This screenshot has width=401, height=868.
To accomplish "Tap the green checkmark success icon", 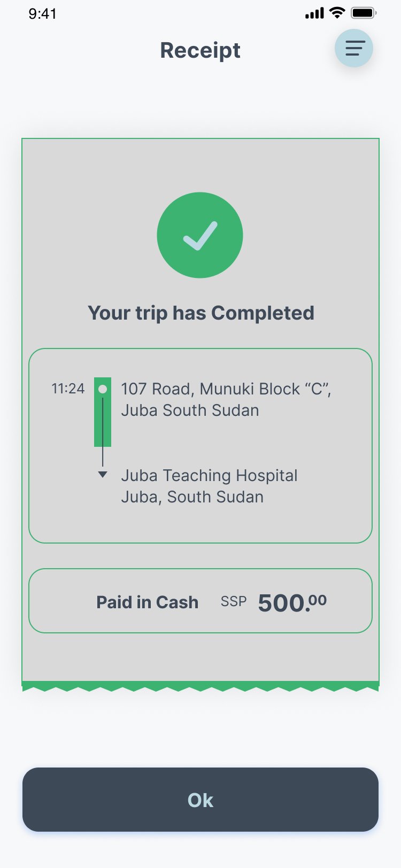I will coord(200,235).
